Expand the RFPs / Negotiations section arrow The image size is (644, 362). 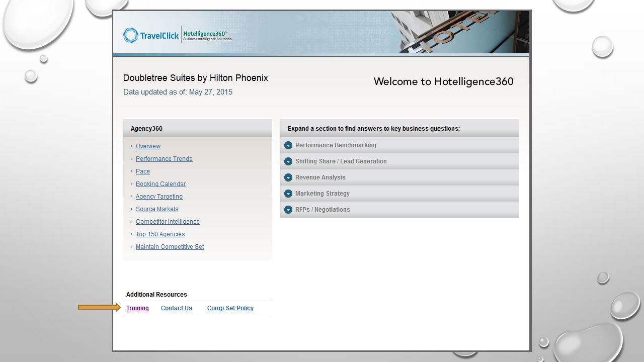[x=288, y=210]
